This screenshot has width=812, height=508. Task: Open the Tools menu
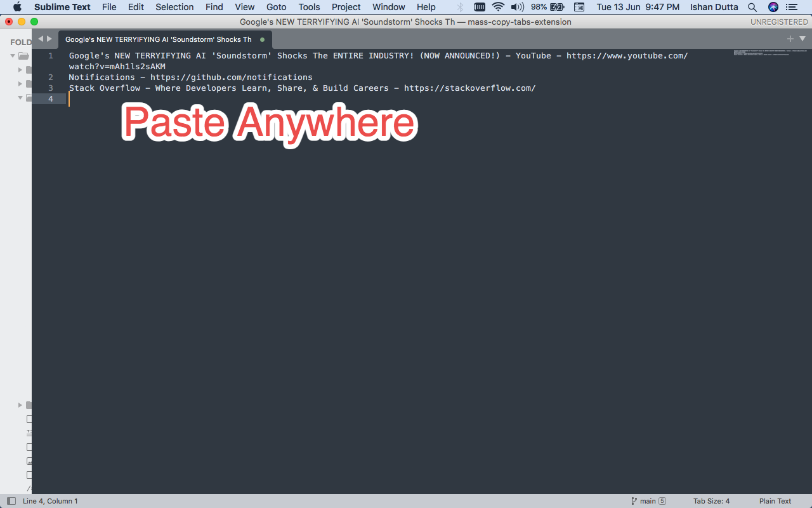pyautogui.click(x=309, y=7)
